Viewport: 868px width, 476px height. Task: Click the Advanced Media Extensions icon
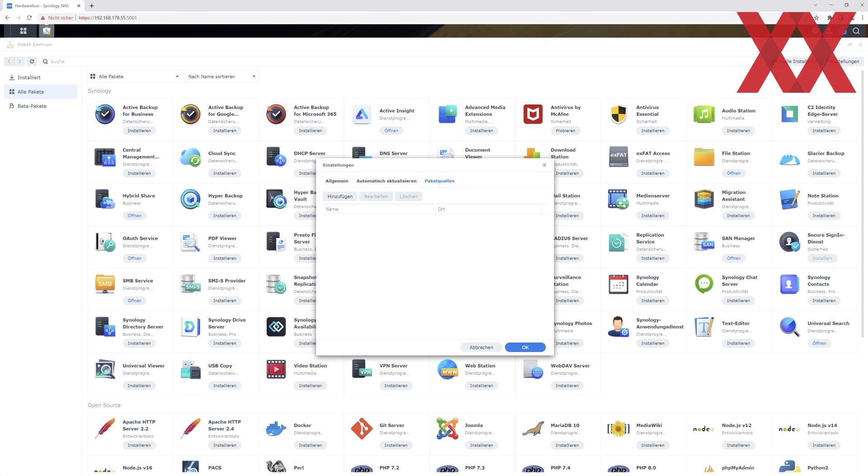tap(447, 114)
